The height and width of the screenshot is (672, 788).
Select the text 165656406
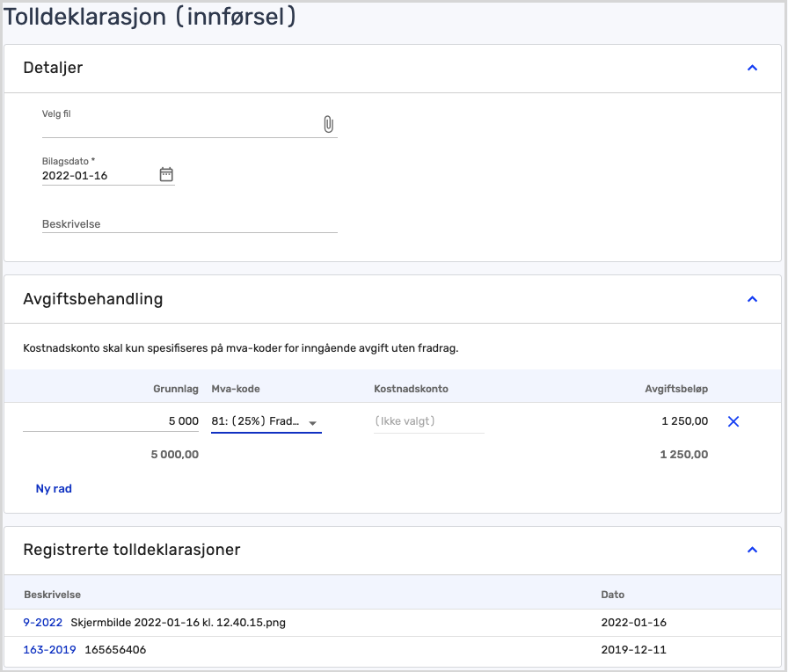click(x=115, y=649)
